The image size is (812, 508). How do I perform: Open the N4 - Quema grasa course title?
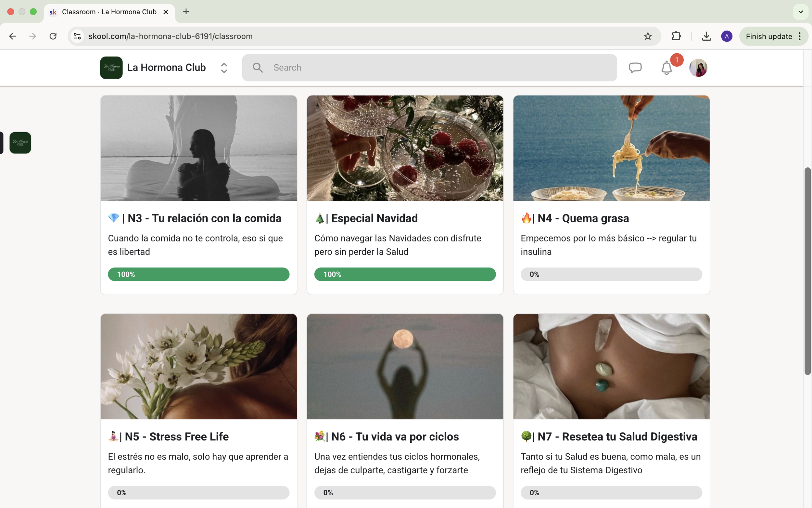point(583,218)
